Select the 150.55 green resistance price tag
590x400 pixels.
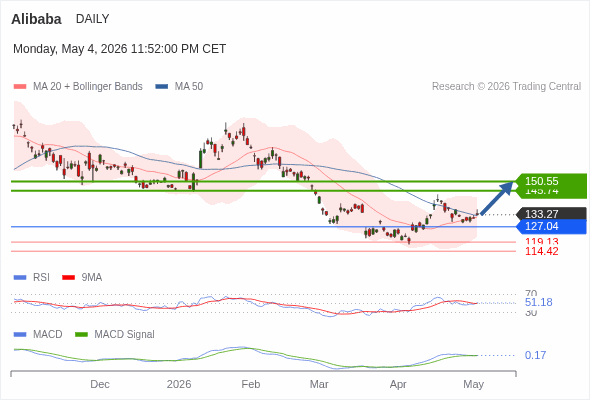[551, 181]
